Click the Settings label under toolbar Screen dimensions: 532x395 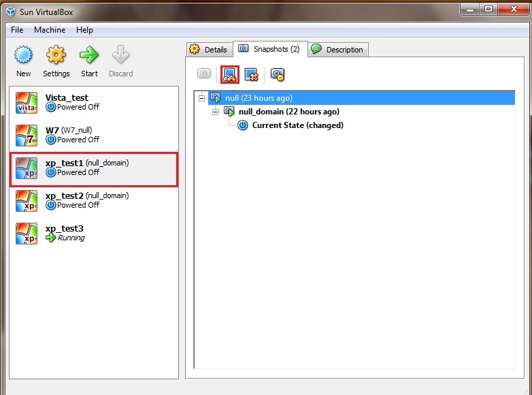[x=56, y=74]
